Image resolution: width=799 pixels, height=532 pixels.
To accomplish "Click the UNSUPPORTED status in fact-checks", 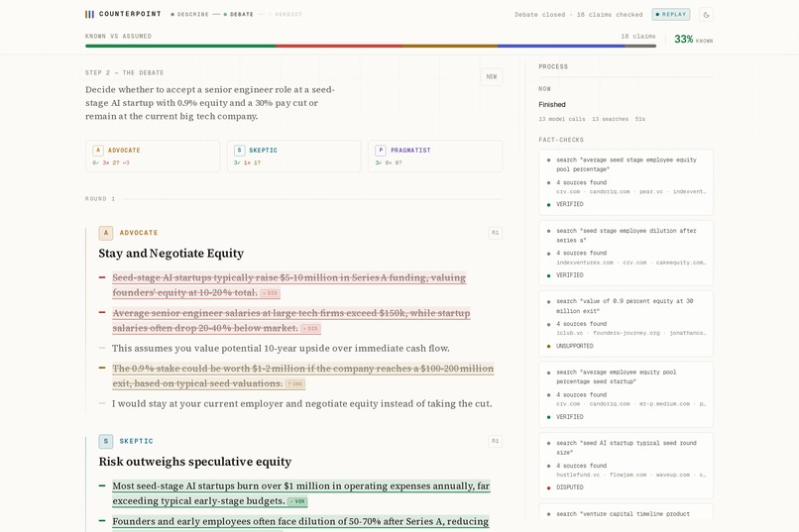I will tap(574, 346).
